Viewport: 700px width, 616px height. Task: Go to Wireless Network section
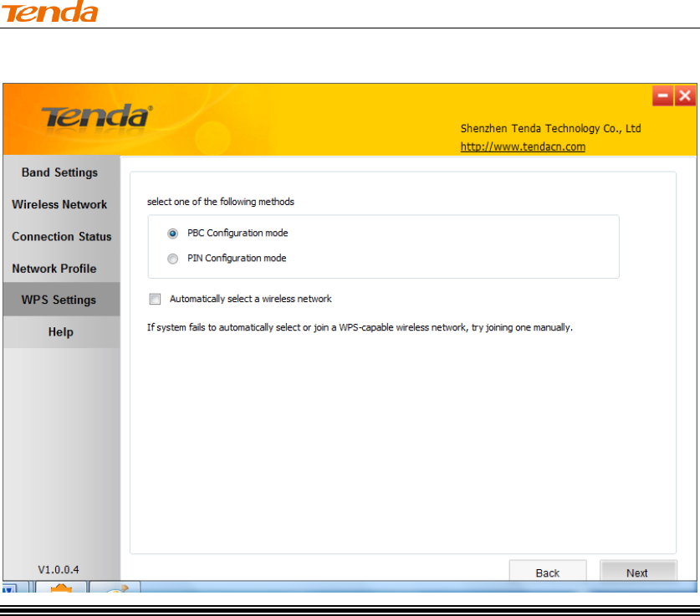60,204
